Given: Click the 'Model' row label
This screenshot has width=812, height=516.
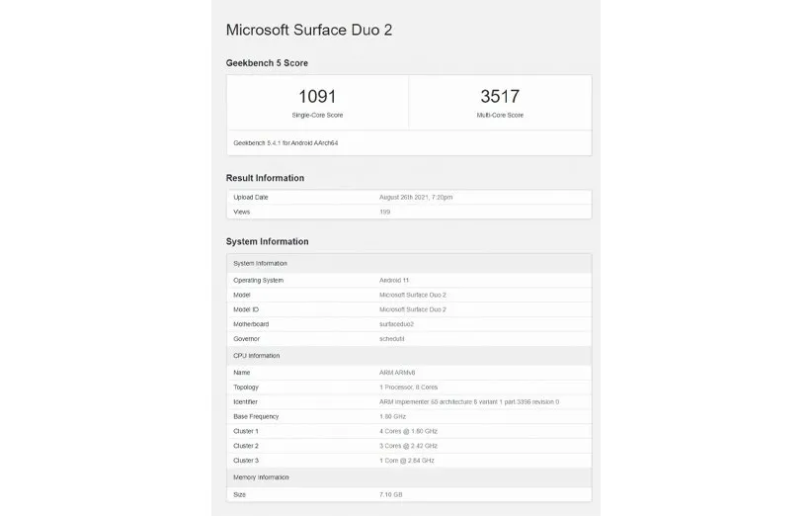Looking at the screenshot, I should click(x=242, y=295).
